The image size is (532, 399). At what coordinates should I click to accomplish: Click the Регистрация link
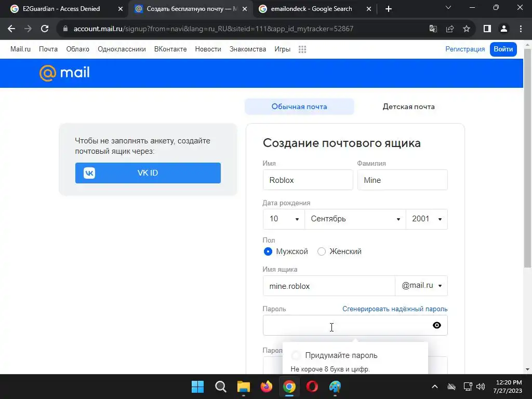[x=465, y=49]
